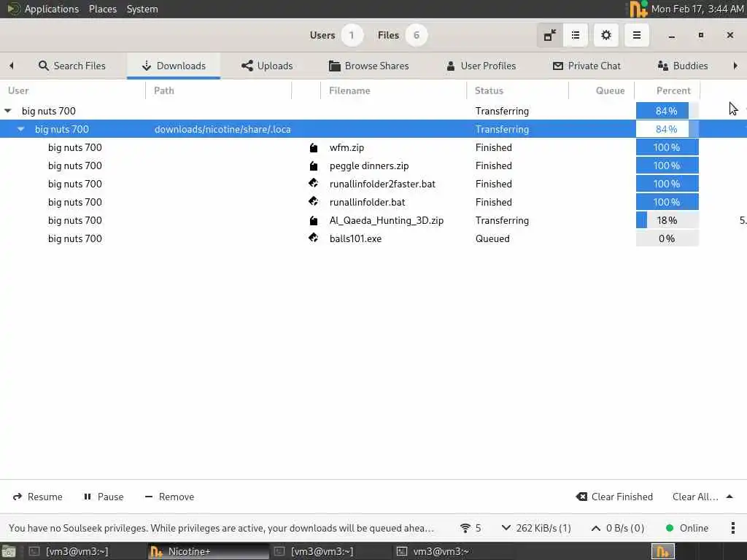Open the status bar three-dot menu
747x560 pixels.
pyautogui.click(x=732, y=528)
